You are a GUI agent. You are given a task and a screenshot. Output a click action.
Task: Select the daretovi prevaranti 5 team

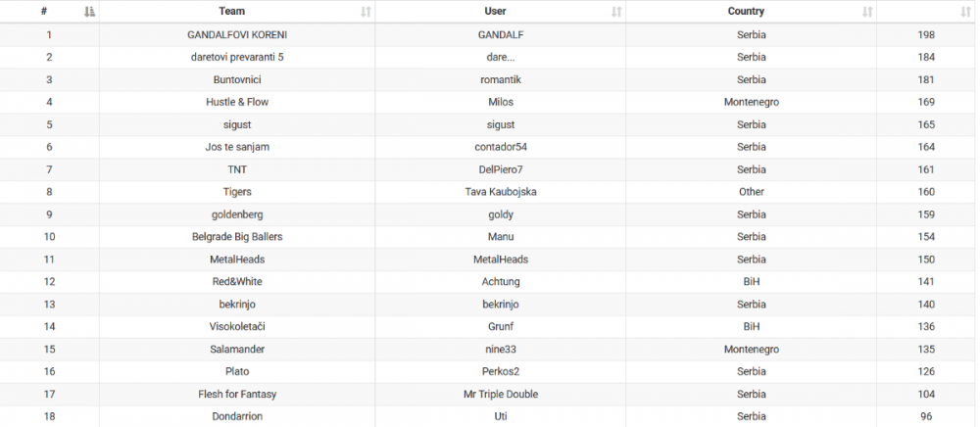[x=237, y=57]
